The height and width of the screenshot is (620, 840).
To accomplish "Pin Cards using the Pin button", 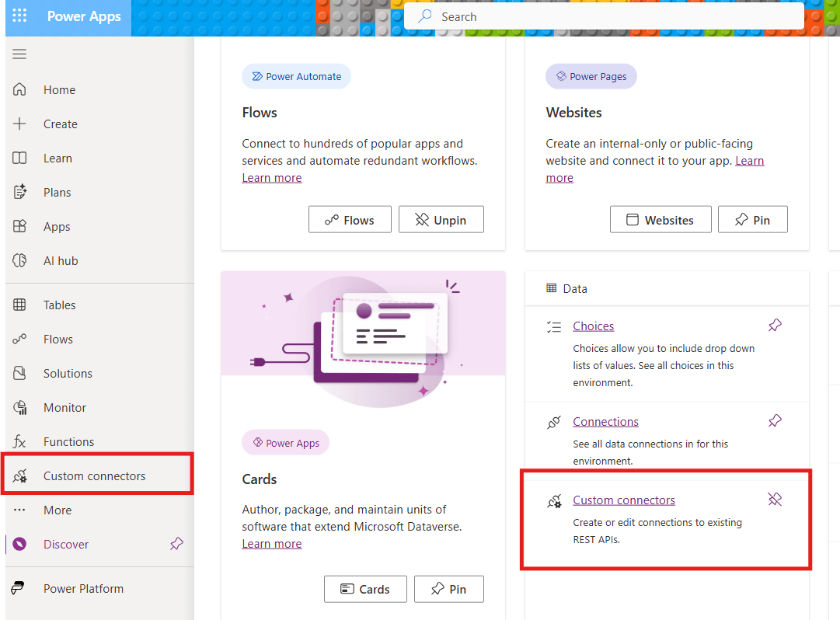I will point(449,589).
